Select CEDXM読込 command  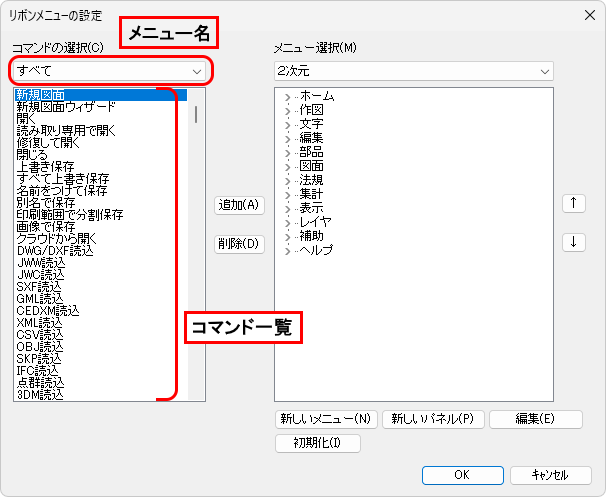100,311
